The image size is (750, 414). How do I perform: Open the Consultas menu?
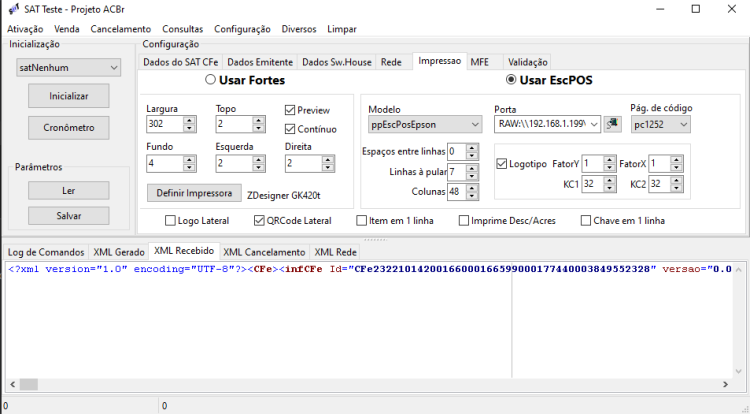(183, 29)
